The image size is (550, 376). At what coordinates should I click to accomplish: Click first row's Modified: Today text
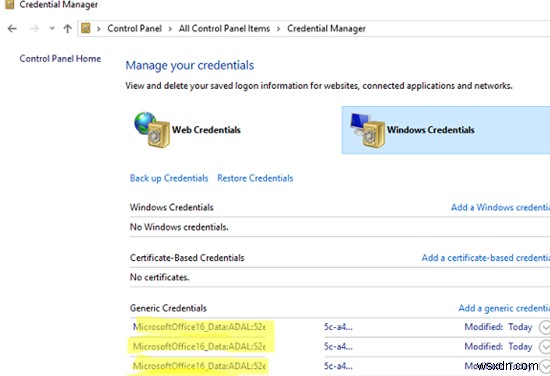[498, 327]
